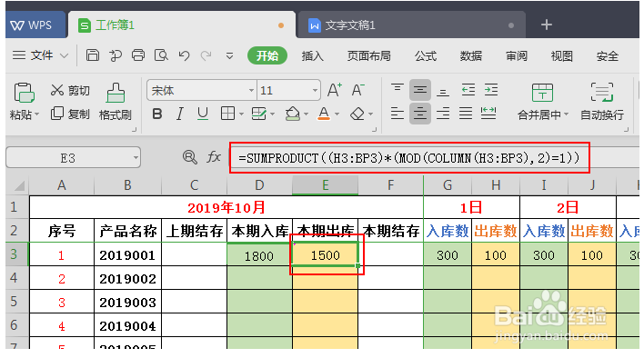This screenshot has height=358, width=644.
Task: Open the 文件 menu
Action: (x=40, y=55)
